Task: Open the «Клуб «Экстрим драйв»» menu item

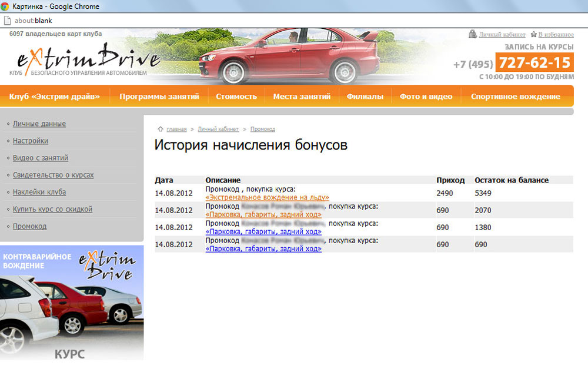Action: click(55, 97)
